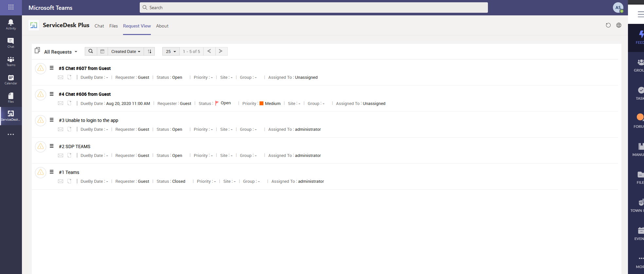Click the Open status on request #2
This screenshot has width=644, height=274.
pos(177,155)
